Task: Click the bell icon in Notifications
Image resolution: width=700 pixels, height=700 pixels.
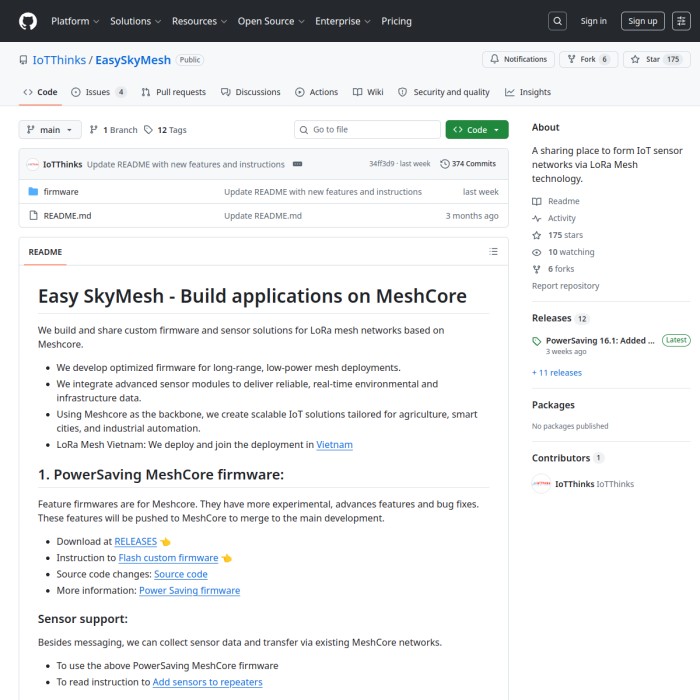Action: [x=494, y=59]
